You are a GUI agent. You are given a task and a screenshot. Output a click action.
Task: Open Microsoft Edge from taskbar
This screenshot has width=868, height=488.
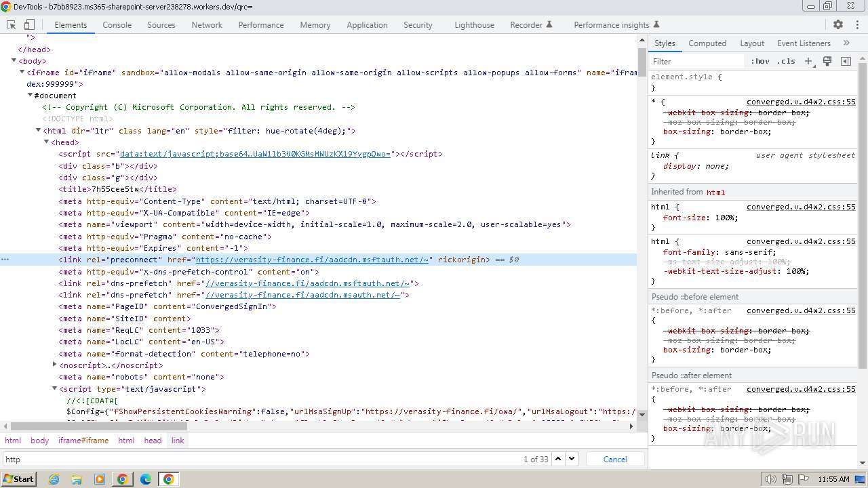[x=146, y=479]
